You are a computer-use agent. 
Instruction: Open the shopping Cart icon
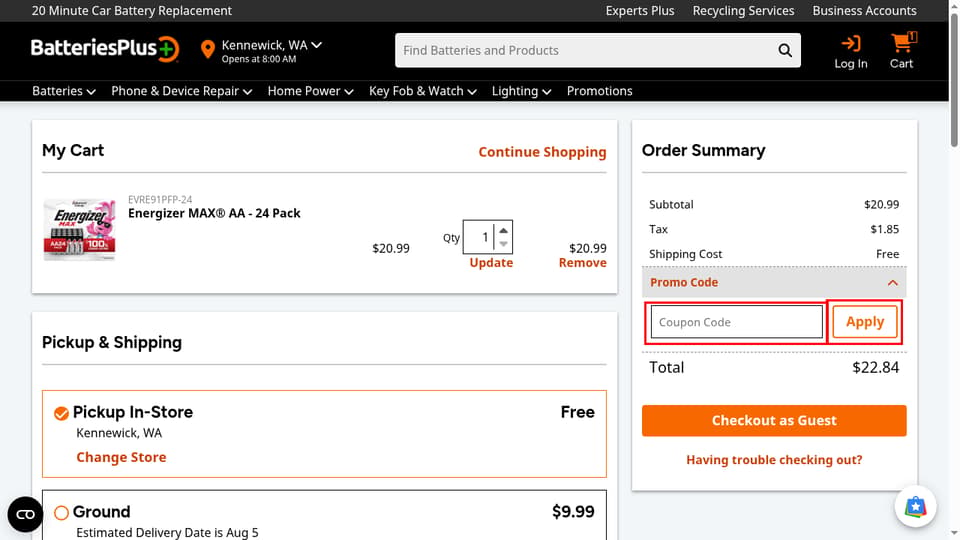point(901,51)
